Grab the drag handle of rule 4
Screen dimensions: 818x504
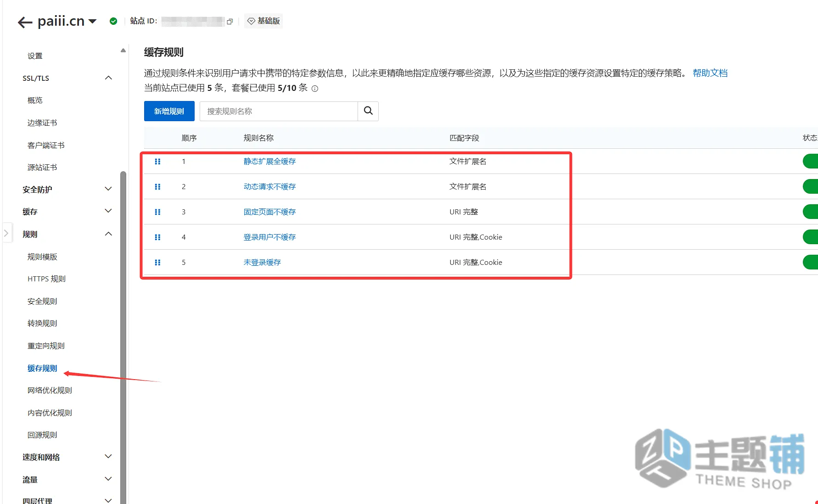157,237
